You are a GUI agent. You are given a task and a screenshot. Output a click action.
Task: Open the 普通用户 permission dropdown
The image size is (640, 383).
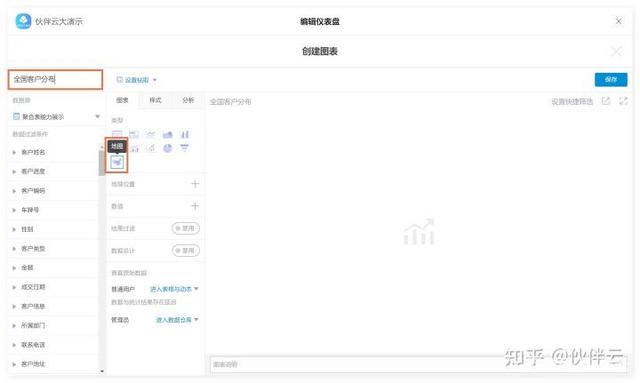tap(174, 289)
